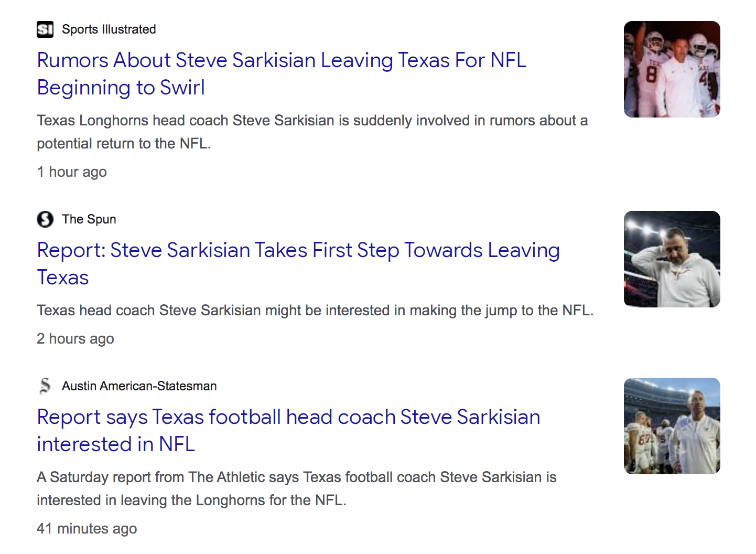The image size is (756, 554).
Task: Click 'interested in leaving the Longhorns' snippet line
Action: point(191,500)
